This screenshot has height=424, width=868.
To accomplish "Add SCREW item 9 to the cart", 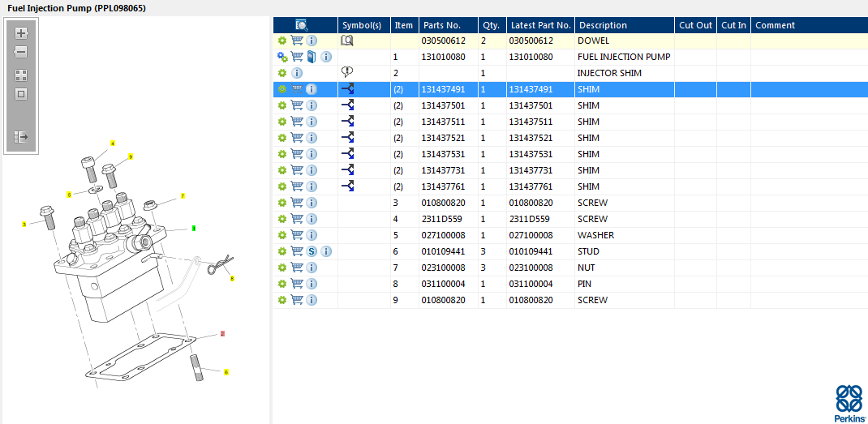I will click(x=297, y=300).
